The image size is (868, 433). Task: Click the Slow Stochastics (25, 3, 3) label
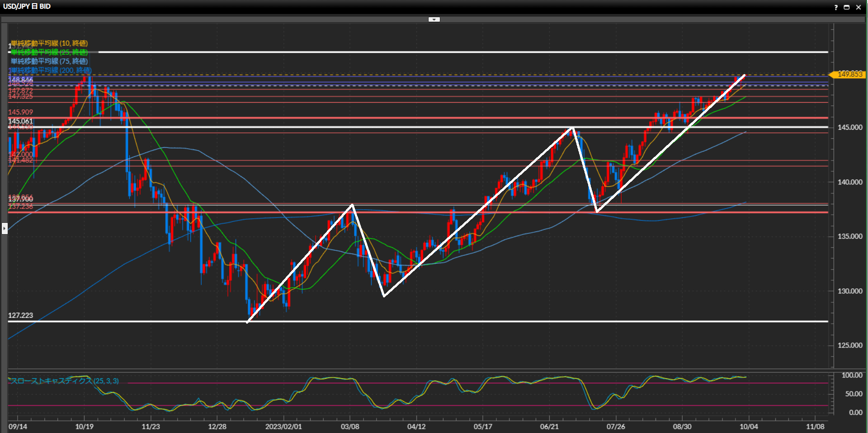64,381
